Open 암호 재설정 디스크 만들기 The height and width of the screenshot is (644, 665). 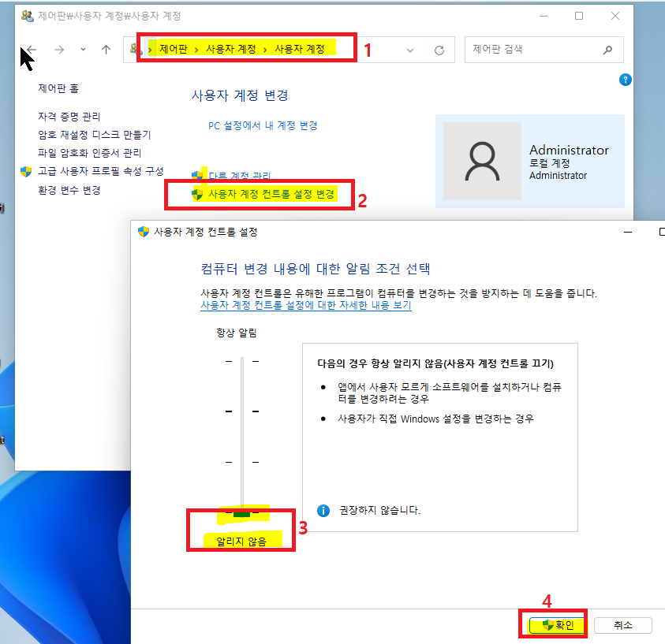[x=94, y=135]
